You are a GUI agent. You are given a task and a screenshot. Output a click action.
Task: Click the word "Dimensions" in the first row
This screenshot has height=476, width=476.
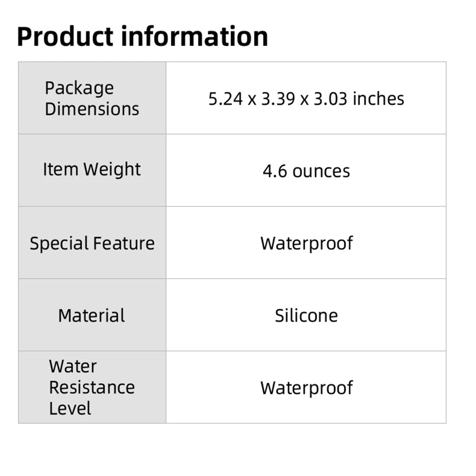92,109
